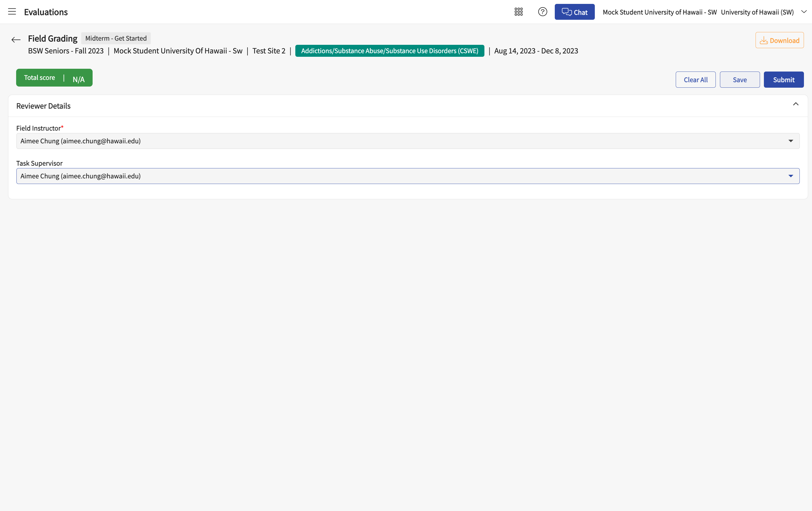Submit the field grading evaluation

(x=783, y=80)
